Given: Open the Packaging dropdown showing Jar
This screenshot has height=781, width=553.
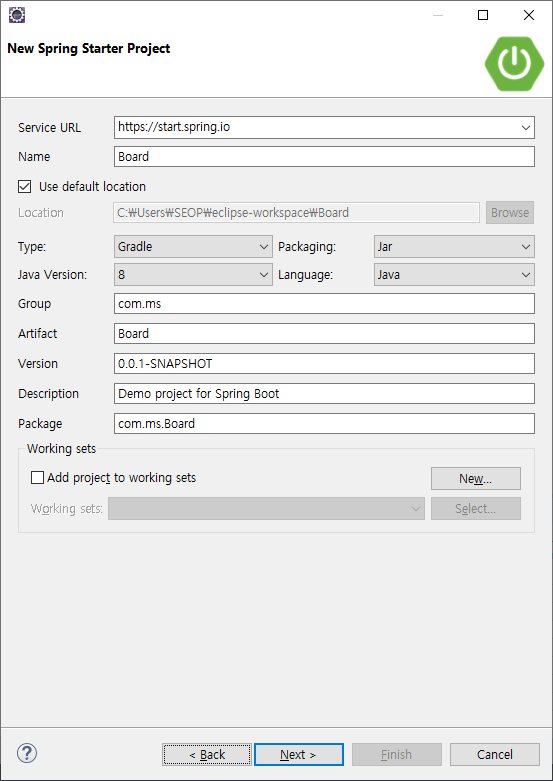Looking at the screenshot, I should coord(454,247).
